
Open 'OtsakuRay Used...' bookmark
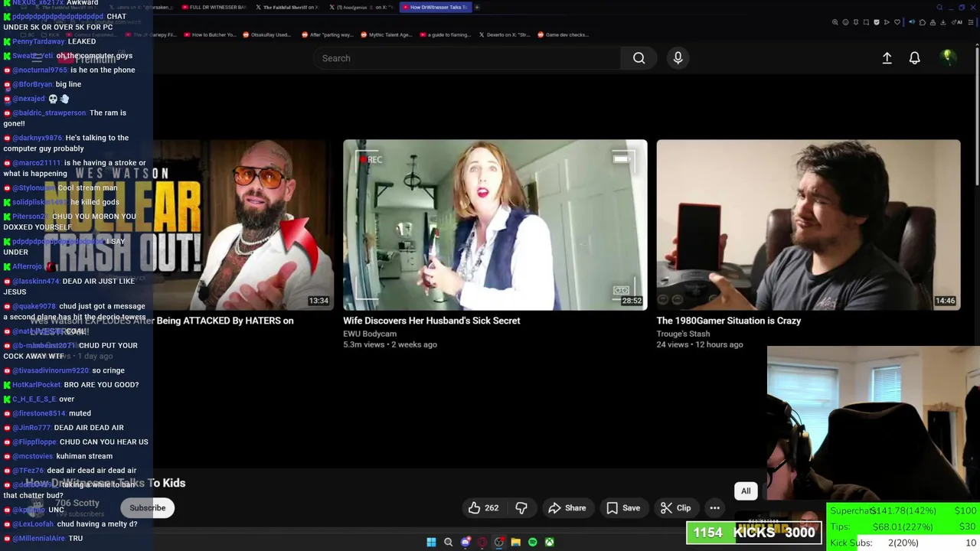266,34
